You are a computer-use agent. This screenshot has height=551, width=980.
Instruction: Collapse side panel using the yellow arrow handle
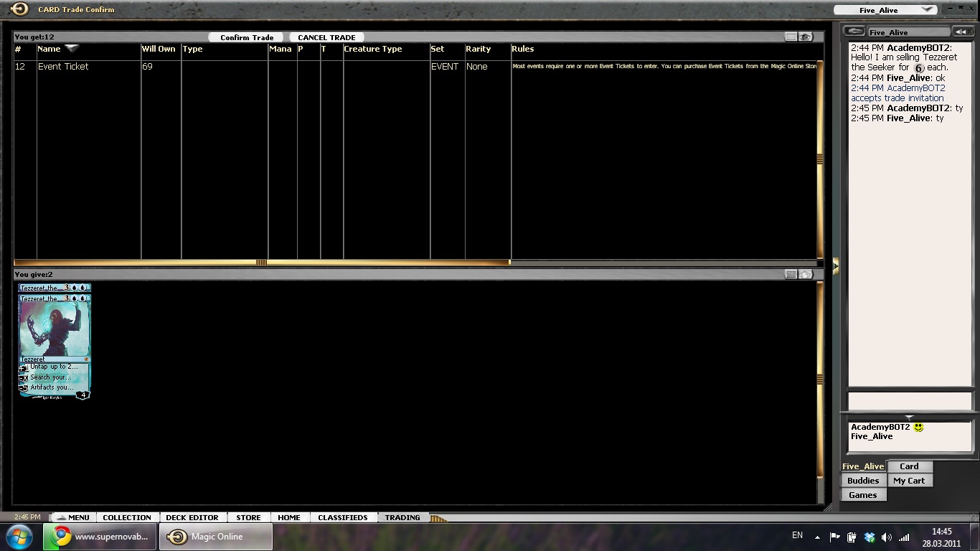pyautogui.click(x=835, y=266)
